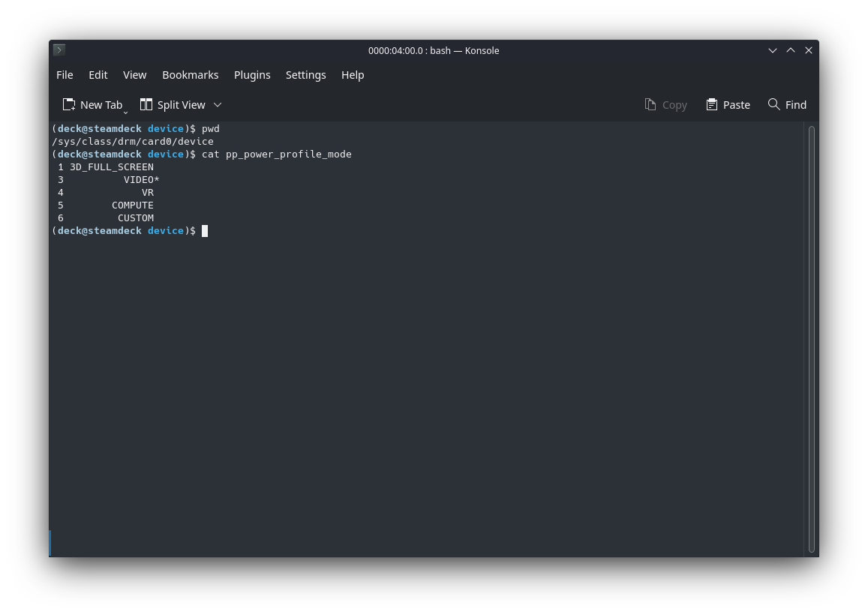The width and height of the screenshot is (868, 615).
Task: Click the terminal cursor at the prompt
Action: point(205,231)
